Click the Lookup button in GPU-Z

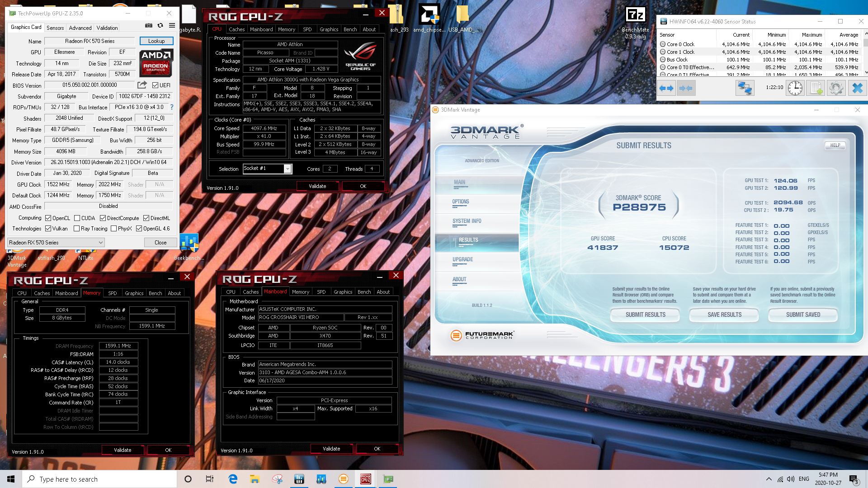point(156,41)
